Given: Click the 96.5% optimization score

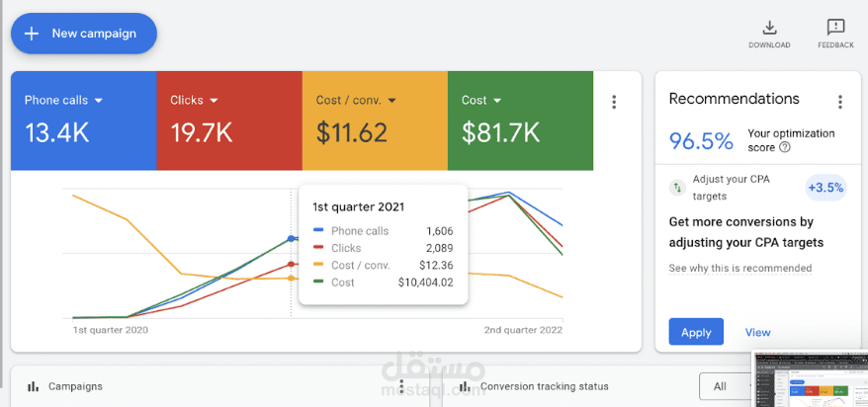Looking at the screenshot, I should coord(701,141).
